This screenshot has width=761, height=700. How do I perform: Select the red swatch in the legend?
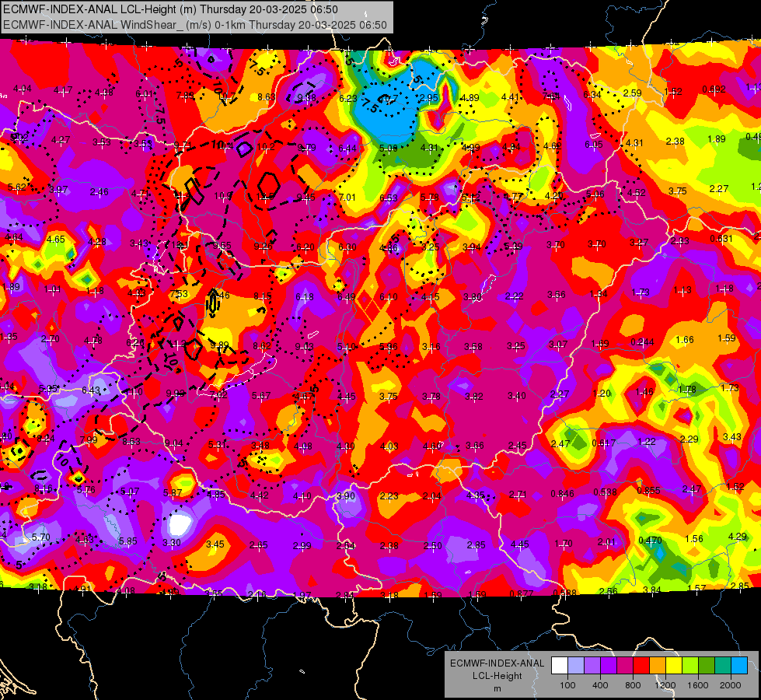[x=641, y=666]
